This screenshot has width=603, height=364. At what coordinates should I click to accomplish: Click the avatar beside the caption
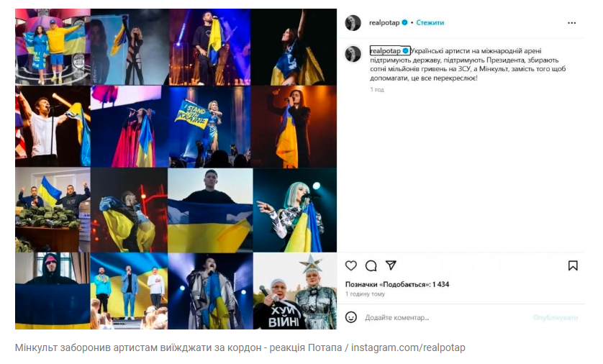coord(353,54)
